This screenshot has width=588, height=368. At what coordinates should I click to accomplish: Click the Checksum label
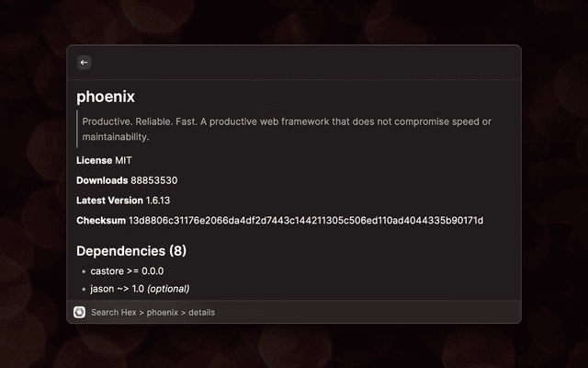[x=100, y=221]
